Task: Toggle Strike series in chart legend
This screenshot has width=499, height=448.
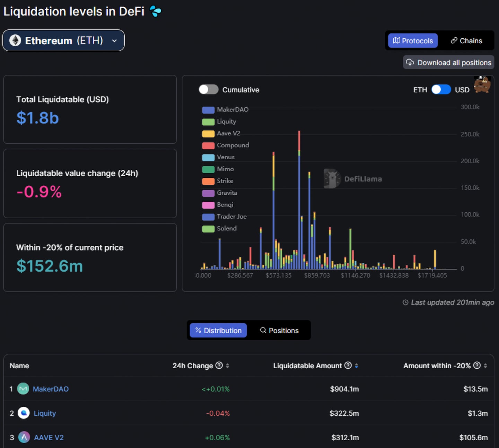Action: (218, 181)
